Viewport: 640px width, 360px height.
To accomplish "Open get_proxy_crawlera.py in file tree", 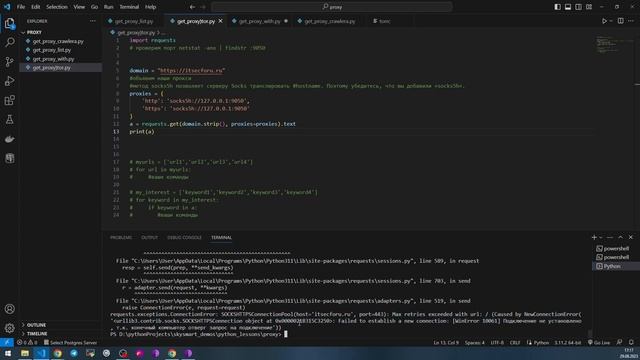I will pos(58,41).
